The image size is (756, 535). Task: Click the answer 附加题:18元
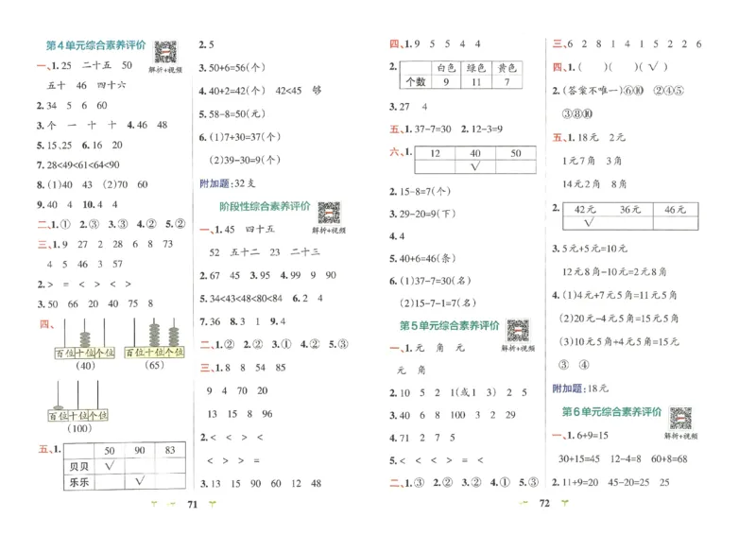click(580, 388)
